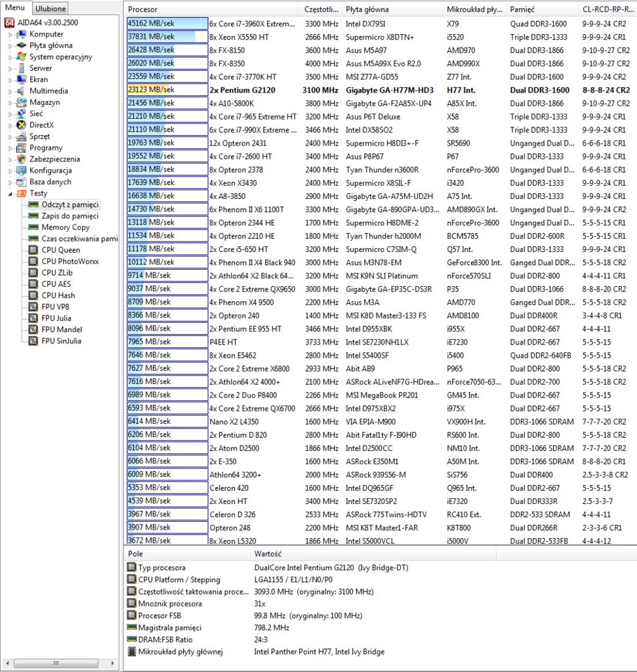Screen dimensions: 637x672
Task: Expand the Komputer tree node
Action: point(10,34)
